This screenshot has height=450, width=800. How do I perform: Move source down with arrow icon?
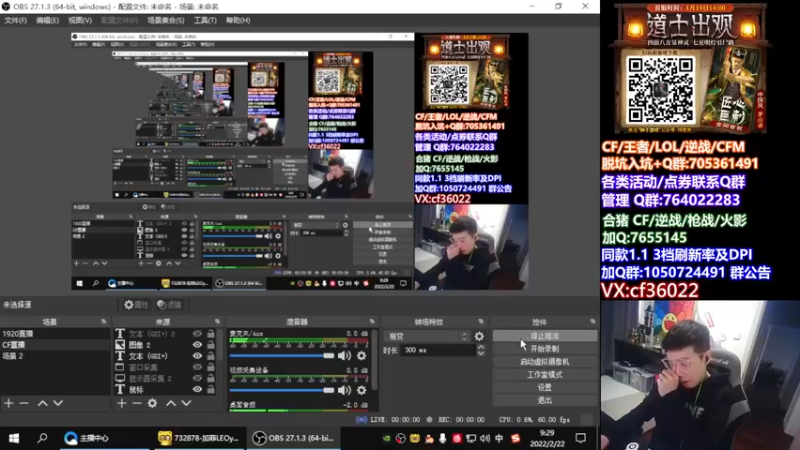(187, 403)
